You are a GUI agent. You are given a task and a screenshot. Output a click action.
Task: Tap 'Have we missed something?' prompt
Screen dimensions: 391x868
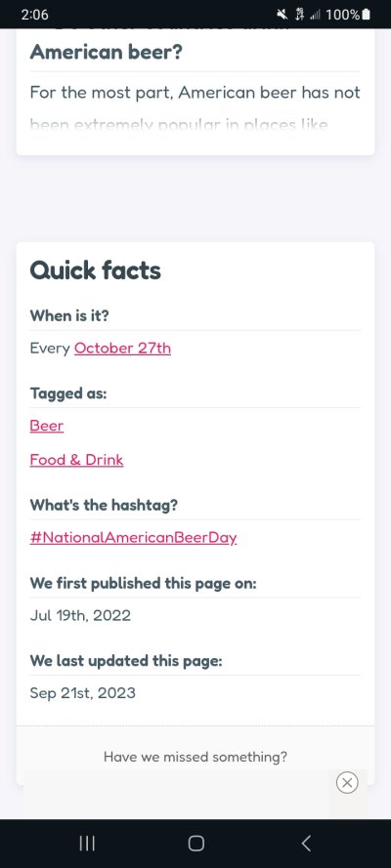[195, 756]
